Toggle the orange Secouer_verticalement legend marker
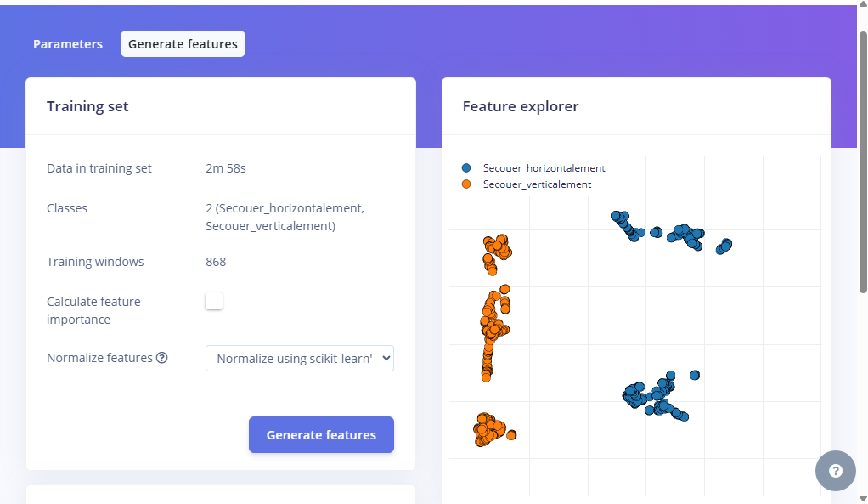Screen dimensions: 868x504 [465, 184]
